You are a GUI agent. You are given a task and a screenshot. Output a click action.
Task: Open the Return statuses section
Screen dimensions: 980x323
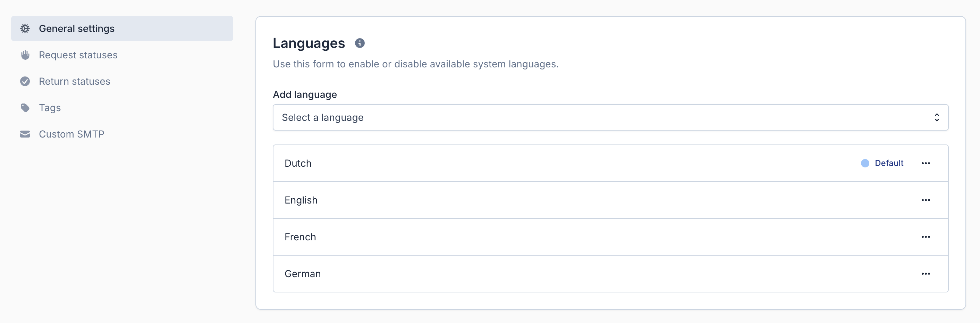point(75,82)
